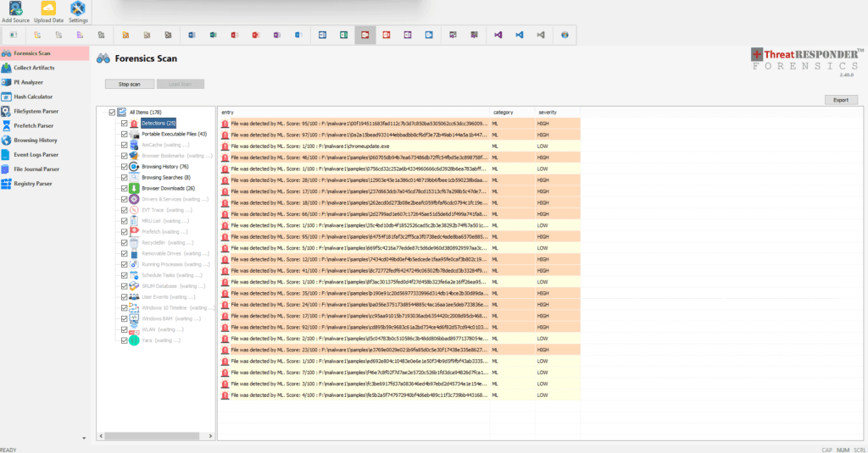868x453 pixels.
Task: Uncheck the Windows BAM checkbox
Action: pyautogui.click(x=124, y=318)
